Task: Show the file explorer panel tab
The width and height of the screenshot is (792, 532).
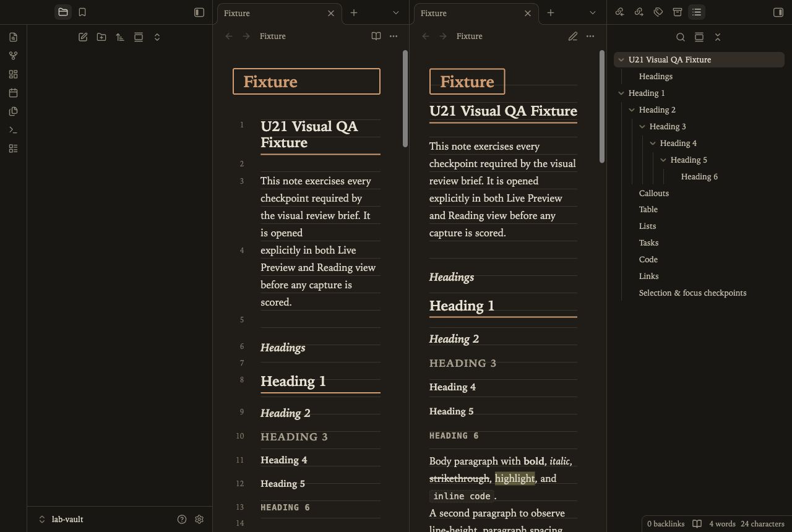Action: coord(63,12)
